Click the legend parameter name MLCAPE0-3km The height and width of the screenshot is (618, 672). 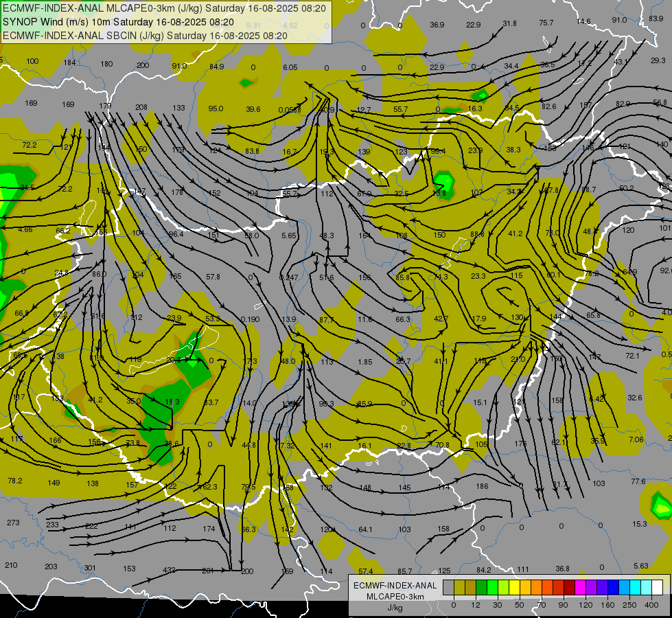coord(395,597)
